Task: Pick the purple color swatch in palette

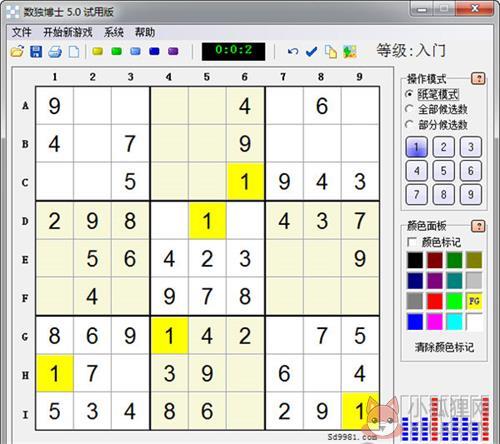Action: pyautogui.click(x=435, y=281)
